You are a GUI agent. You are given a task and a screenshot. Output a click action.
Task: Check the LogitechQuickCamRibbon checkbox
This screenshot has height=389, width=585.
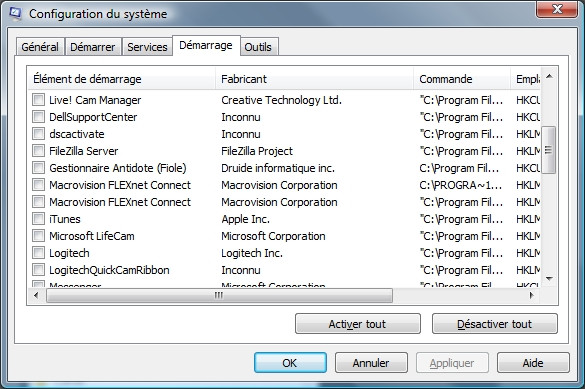[x=38, y=270]
